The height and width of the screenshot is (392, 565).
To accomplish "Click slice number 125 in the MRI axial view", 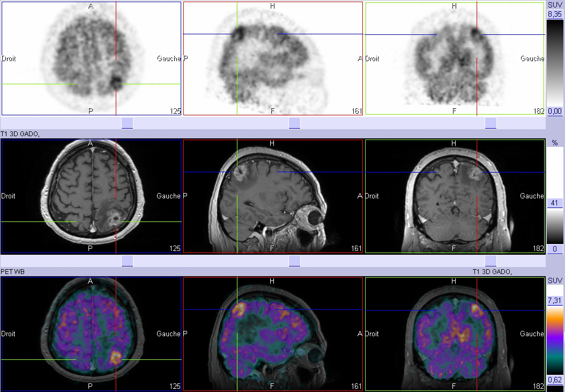I will click(175, 248).
